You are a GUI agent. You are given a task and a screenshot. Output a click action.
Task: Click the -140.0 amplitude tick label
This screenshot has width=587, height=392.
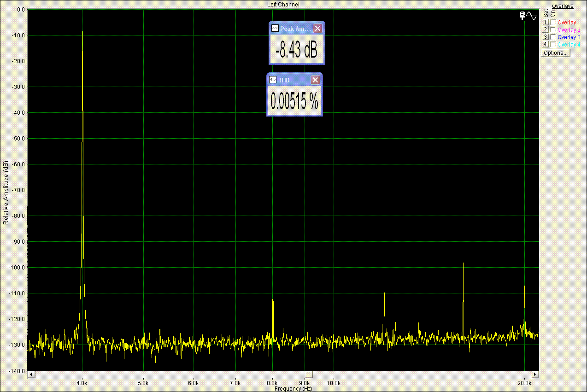(x=18, y=371)
